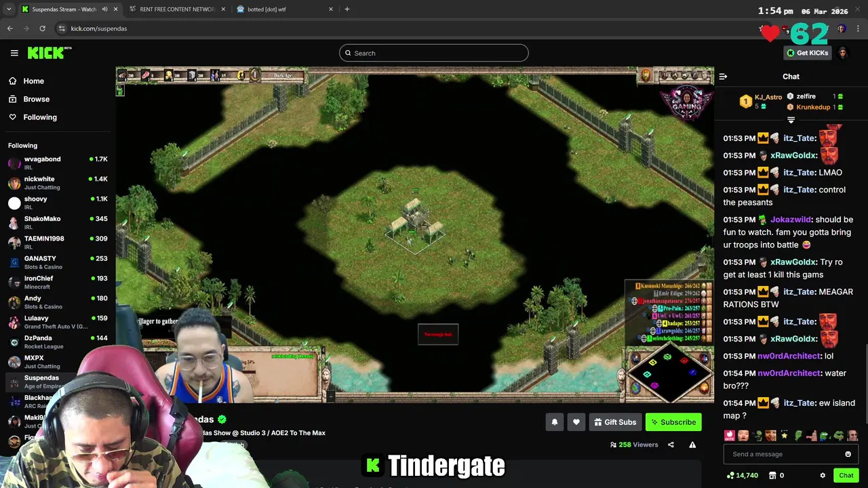Image resolution: width=868 pixels, height=488 pixels.
Task: Click nw0rdArchitect username on 'lol' message
Action: point(789,356)
